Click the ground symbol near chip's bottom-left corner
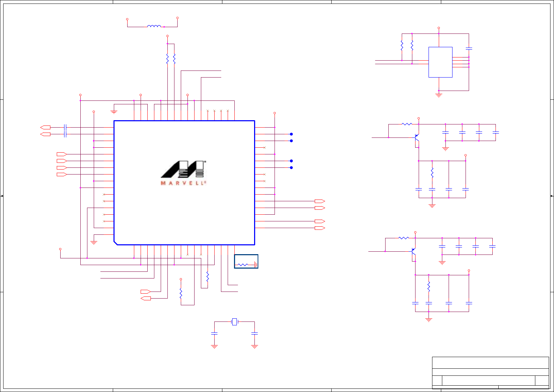The image size is (554, 392). coord(94,243)
